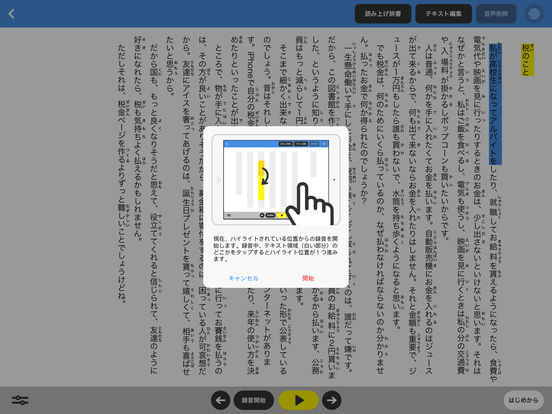Tap はじめから to restart from beginning
Screen dimensions: 552x414
523,400
